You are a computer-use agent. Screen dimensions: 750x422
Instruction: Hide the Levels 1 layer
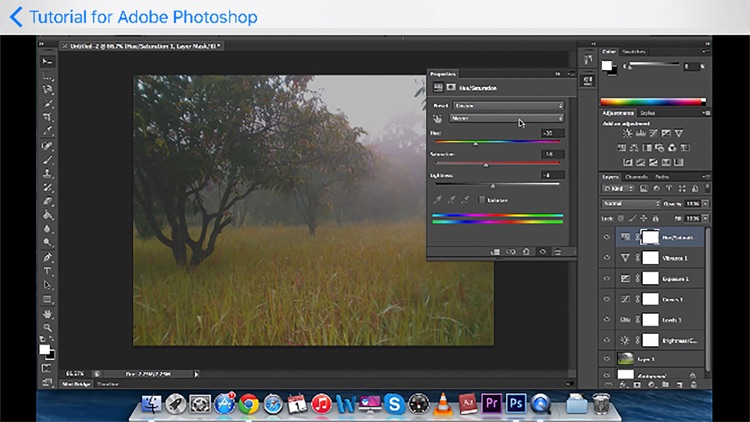click(607, 320)
